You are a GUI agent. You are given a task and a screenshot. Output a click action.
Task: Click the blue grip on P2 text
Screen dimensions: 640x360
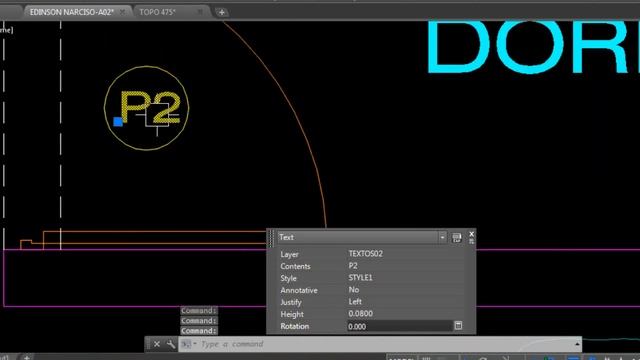pyautogui.click(x=118, y=121)
